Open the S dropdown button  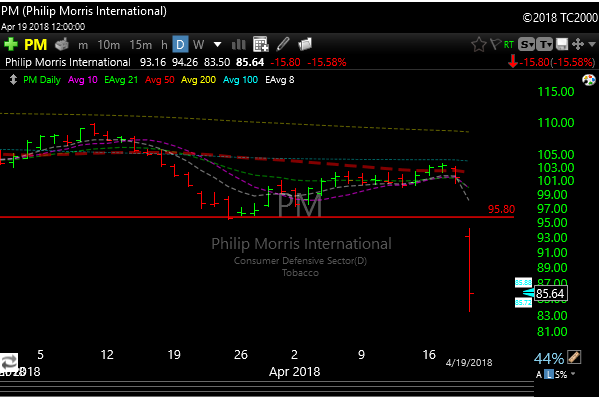pos(526,45)
